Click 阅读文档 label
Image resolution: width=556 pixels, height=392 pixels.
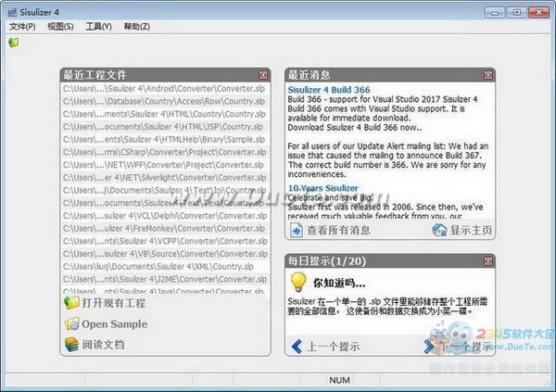[103, 345]
